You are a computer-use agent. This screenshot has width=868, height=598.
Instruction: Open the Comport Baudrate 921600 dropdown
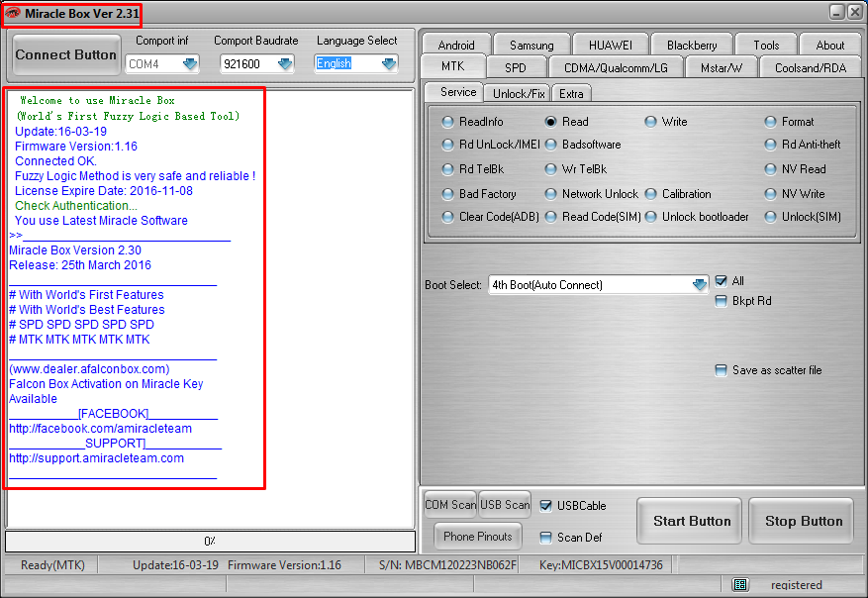point(284,64)
